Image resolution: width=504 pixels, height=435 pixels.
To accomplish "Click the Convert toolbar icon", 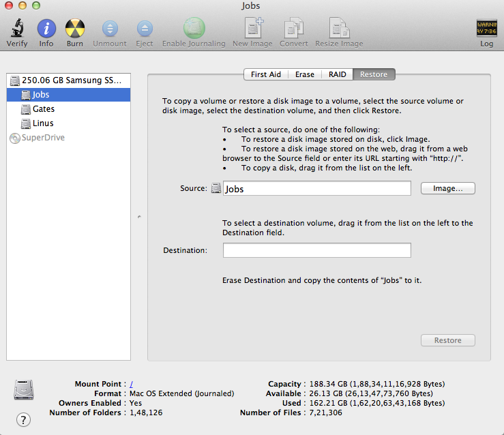I will 293,28.
